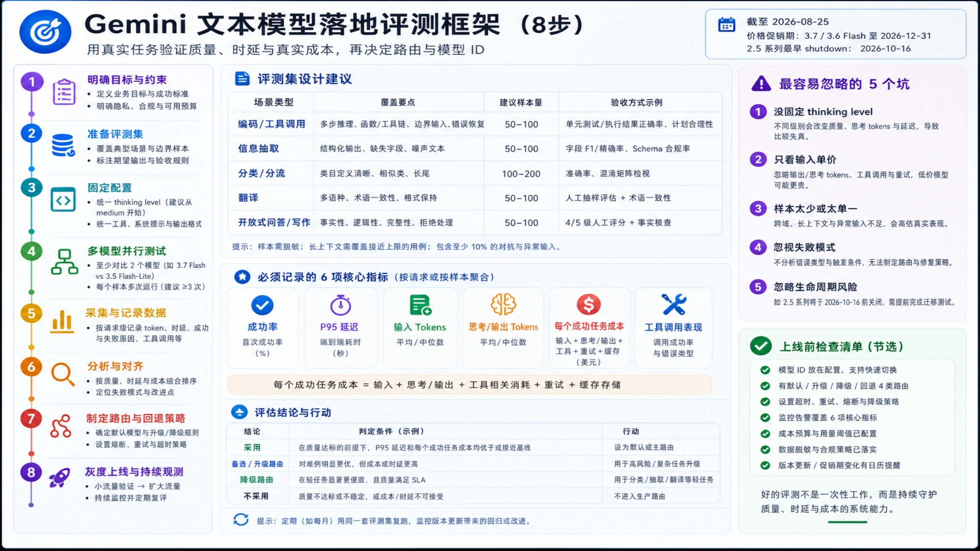
Task: Click the check mark for 监控告警覆盖 6 项核心指标
Action: tap(765, 418)
